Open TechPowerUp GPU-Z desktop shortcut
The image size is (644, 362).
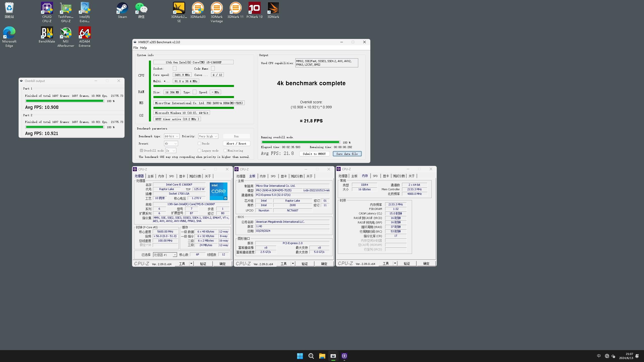click(66, 12)
